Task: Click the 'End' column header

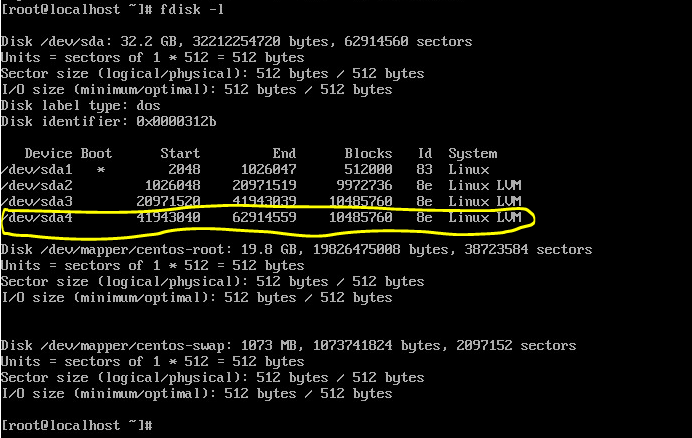Action: point(284,154)
